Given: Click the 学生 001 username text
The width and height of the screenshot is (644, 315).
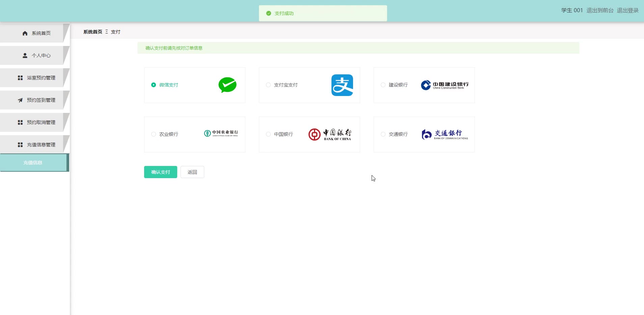Looking at the screenshot, I should point(572,10).
